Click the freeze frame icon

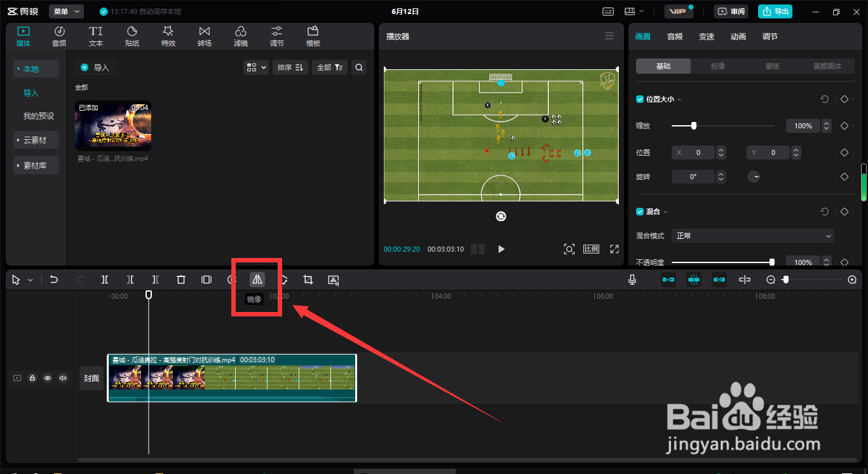(207, 280)
